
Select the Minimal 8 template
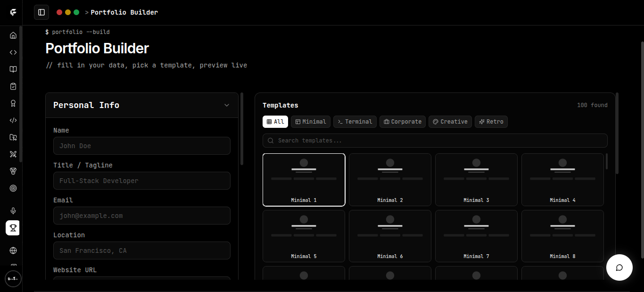(x=562, y=236)
